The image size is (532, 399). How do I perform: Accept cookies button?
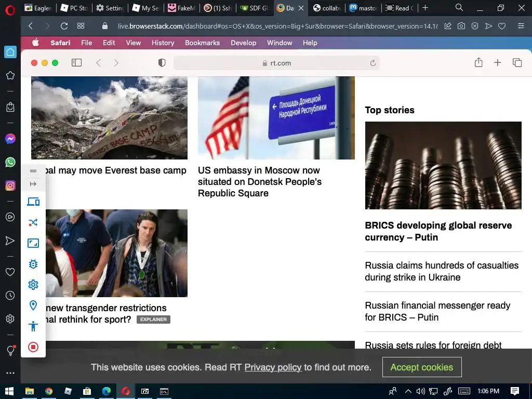[422, 367]
